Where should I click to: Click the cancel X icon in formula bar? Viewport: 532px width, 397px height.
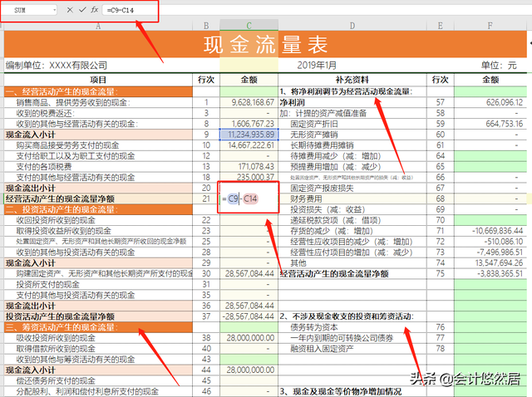click(70, 10)
